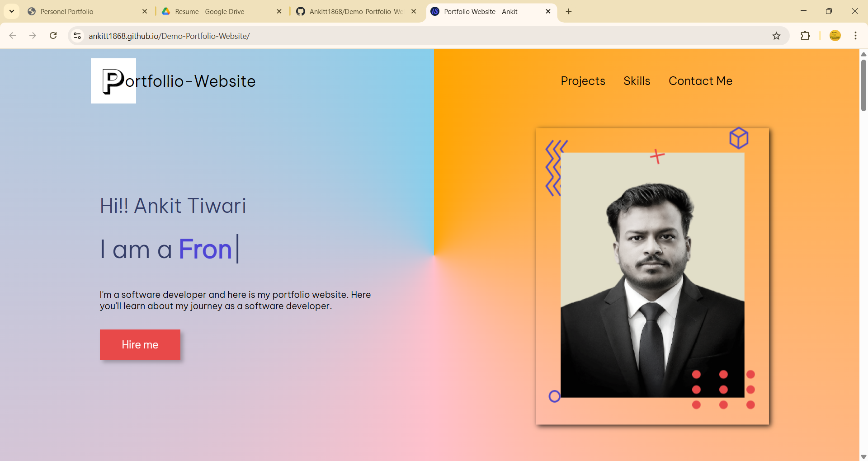Open the Chrome three-dot menu
The width and height of the screenshot is (868, 461).
(855, 36)
